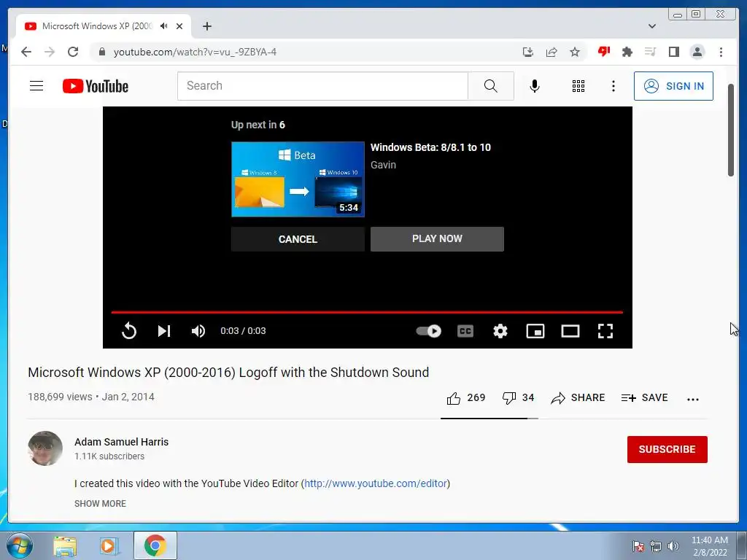Open the youtube.com/editor link
The height and width of the screenshot is (560, 747).
click(376, 483)
